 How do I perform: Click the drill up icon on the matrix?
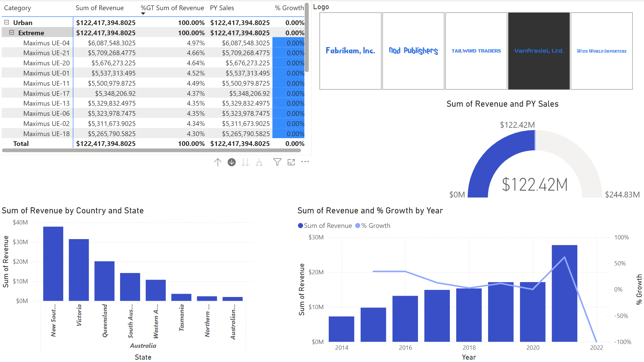click(x=218, y=162)
